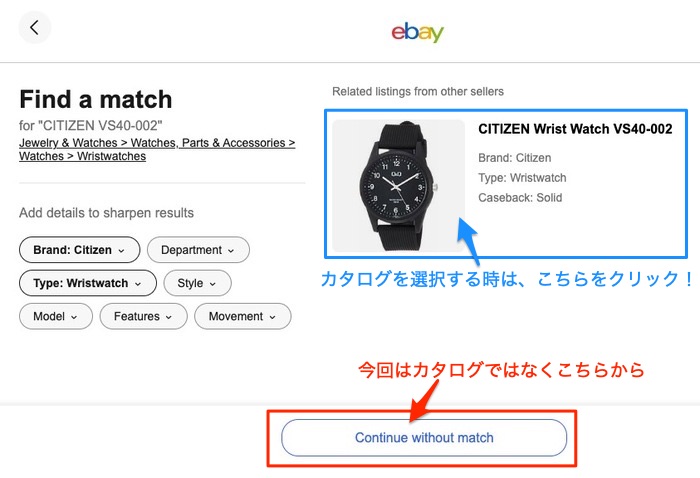Click the back arrow button
Image resolution: width=700 pixels, height=478 pixels.
pos(34,28)
